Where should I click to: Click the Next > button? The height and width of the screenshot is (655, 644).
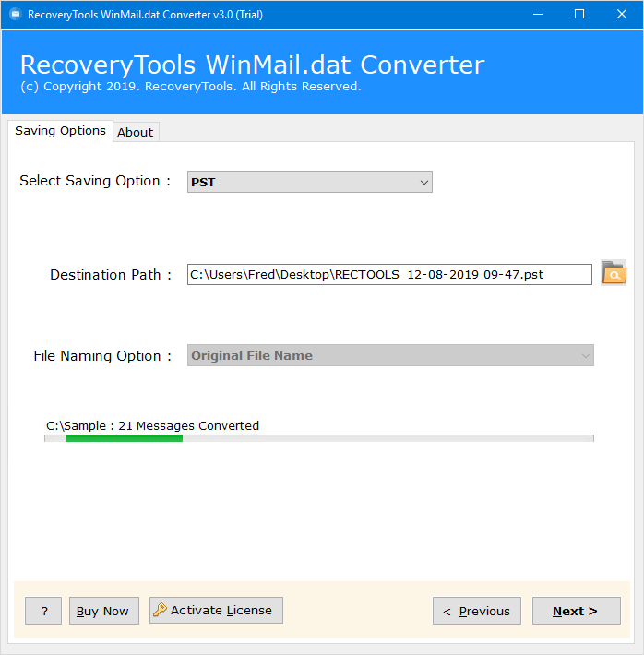pyautogui.click(x=576, y=611)
